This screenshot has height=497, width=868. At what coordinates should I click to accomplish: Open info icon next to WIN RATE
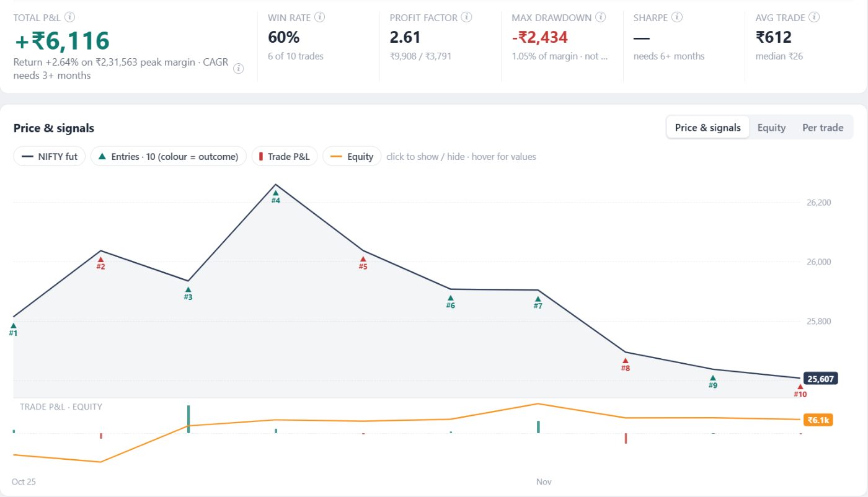tap(321, 17)
